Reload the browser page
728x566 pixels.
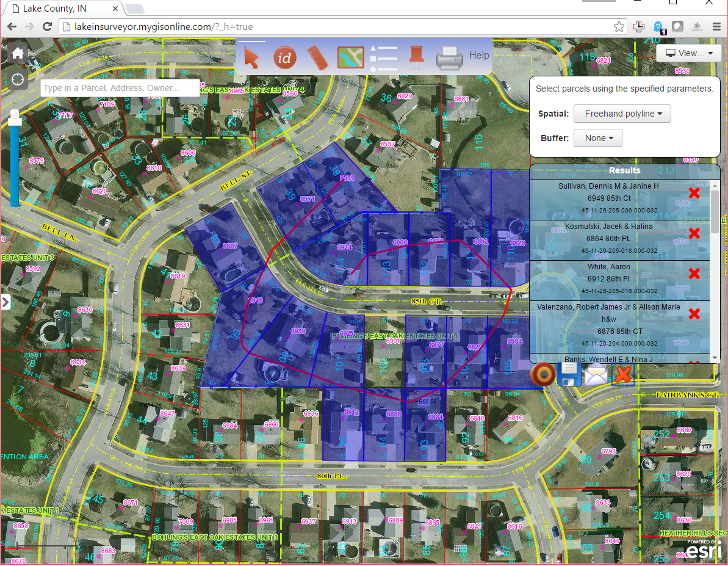coord(47,26)
